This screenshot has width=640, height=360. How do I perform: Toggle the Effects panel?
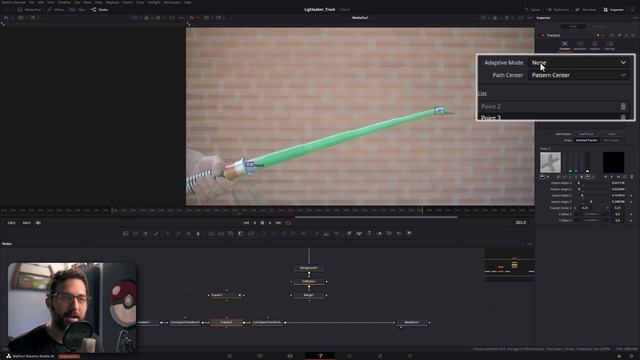click(x=56, y=9)
